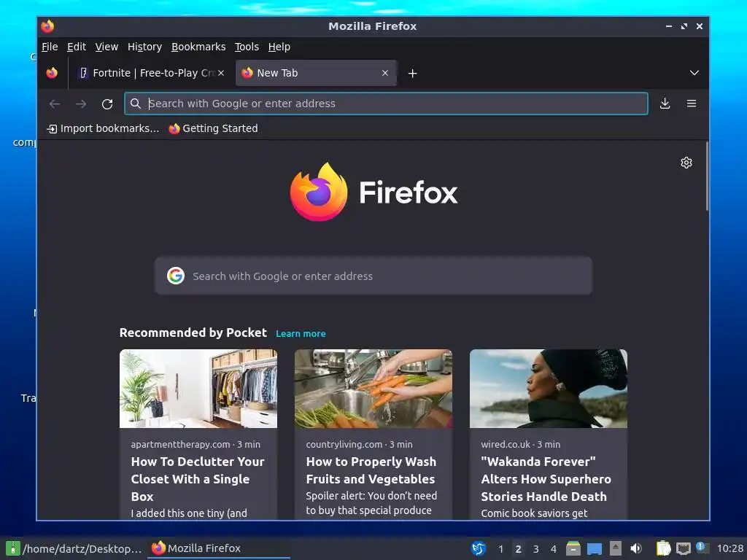The image size is (747, 560).
Task: Close the New Tab tab
Action: (x=385, y=73)
